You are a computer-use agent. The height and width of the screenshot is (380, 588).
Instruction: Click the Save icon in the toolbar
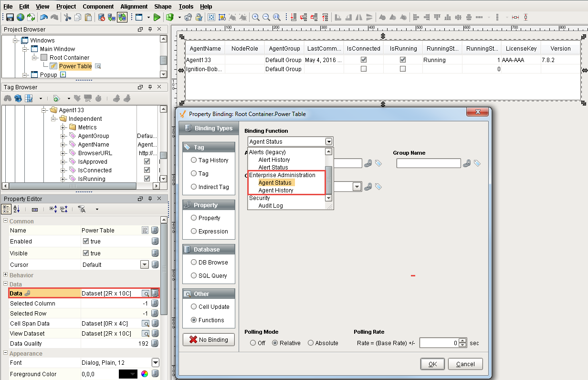10,17
